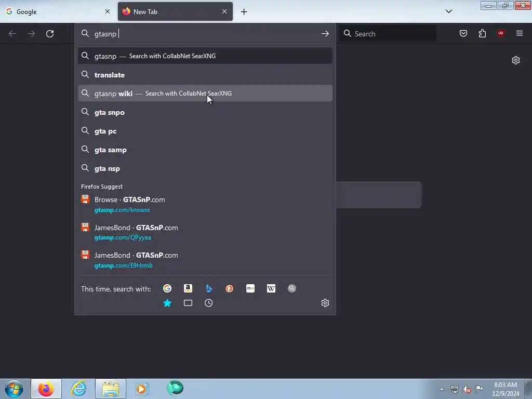Focus the separate Search box
Image resolution: width=532 pixels, height=399 pixels.
pos(389,34)
